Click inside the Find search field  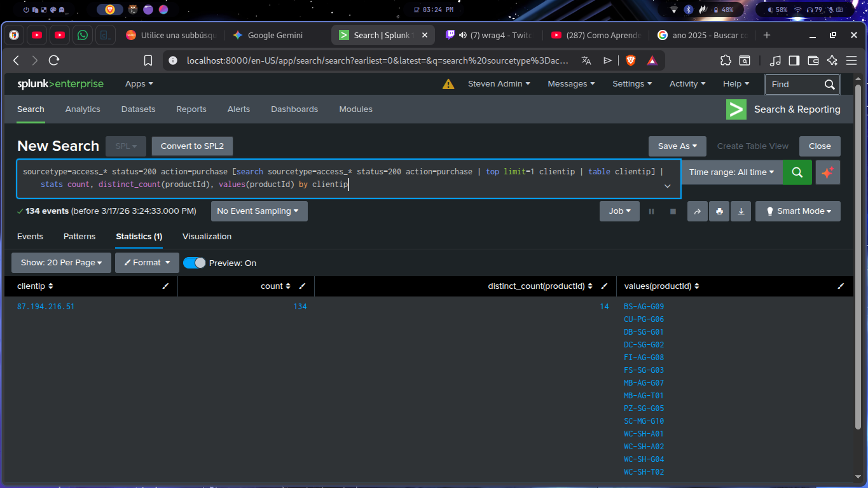[795, 84]
